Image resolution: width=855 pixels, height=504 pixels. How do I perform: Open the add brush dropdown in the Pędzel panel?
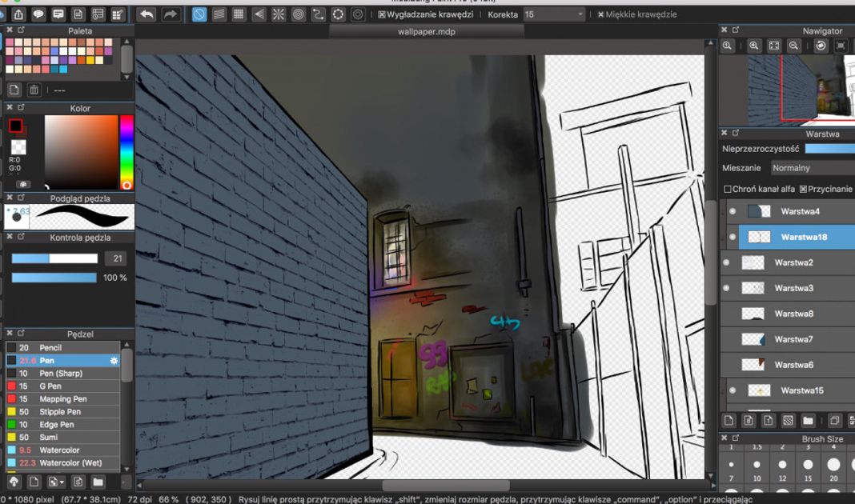click(55, 482)
